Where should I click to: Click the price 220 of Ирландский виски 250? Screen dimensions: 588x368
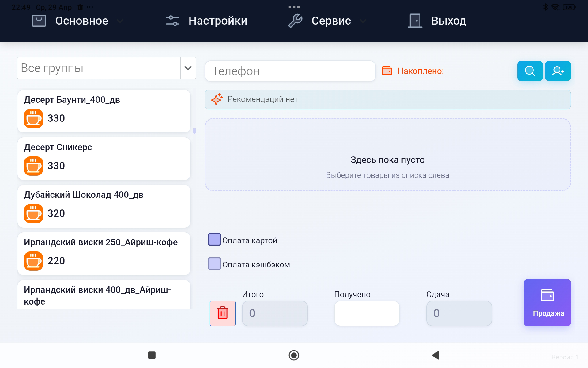[x=56, y=261]
